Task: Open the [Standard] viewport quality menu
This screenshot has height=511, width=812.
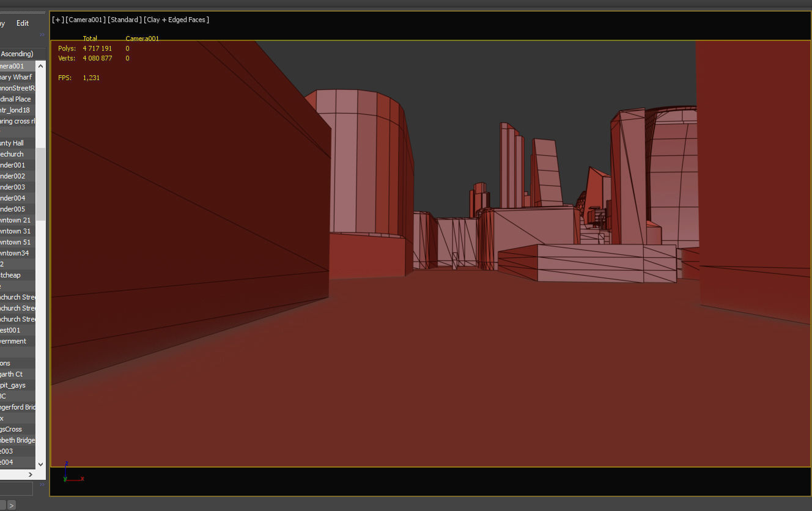Action: pyautogui.click(x=125, y=20)
